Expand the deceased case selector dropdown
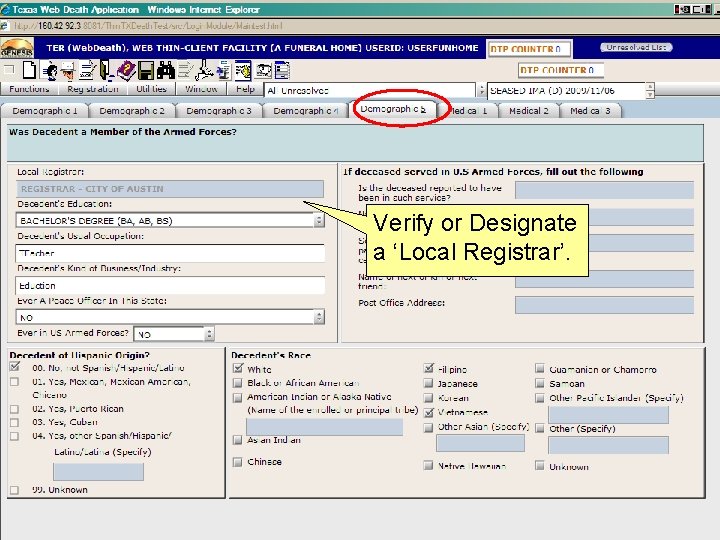Image resolution: width=720 pixels, height=540 pixels. [650, 90]
